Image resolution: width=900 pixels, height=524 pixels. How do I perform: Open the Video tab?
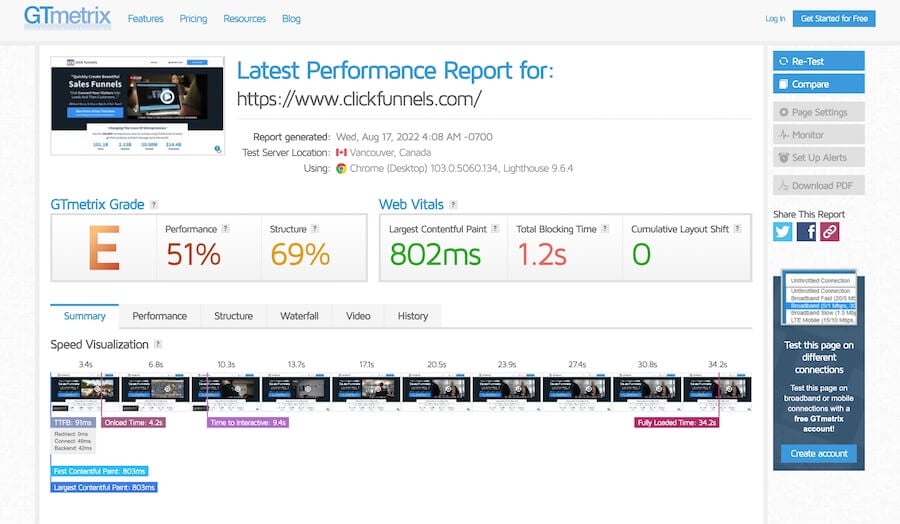358,316
